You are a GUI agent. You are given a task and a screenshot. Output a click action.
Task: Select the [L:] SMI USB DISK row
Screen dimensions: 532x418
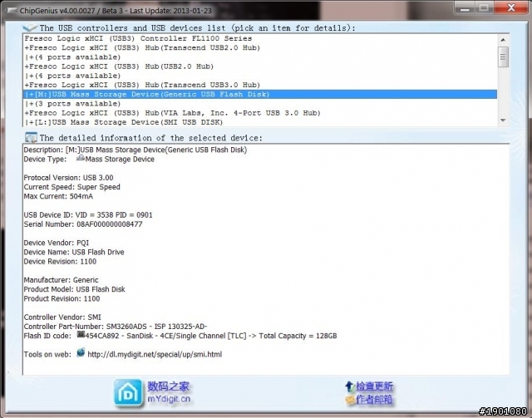pos(260,122)
